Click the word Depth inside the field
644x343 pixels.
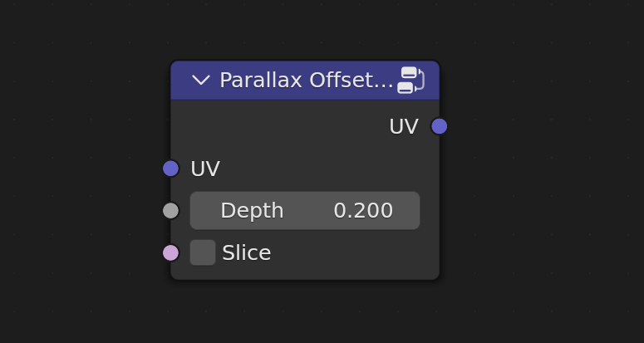point(252,210)
